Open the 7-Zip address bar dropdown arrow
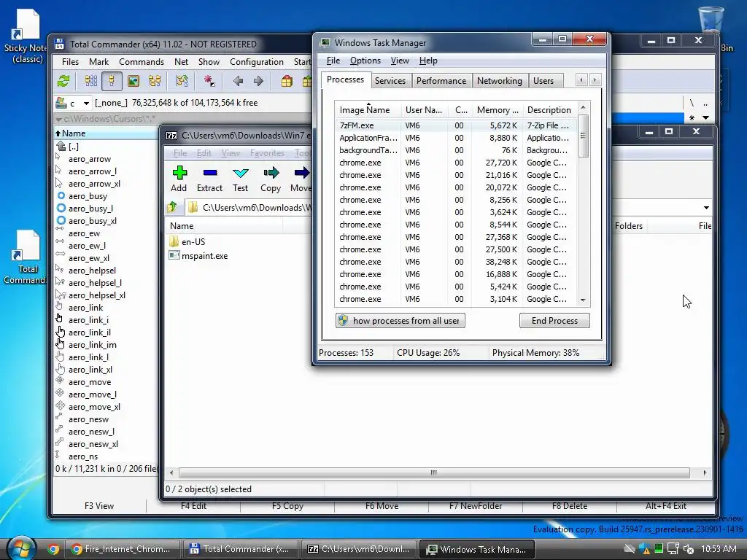Screen dimensions: 747x560 [706, 208]
